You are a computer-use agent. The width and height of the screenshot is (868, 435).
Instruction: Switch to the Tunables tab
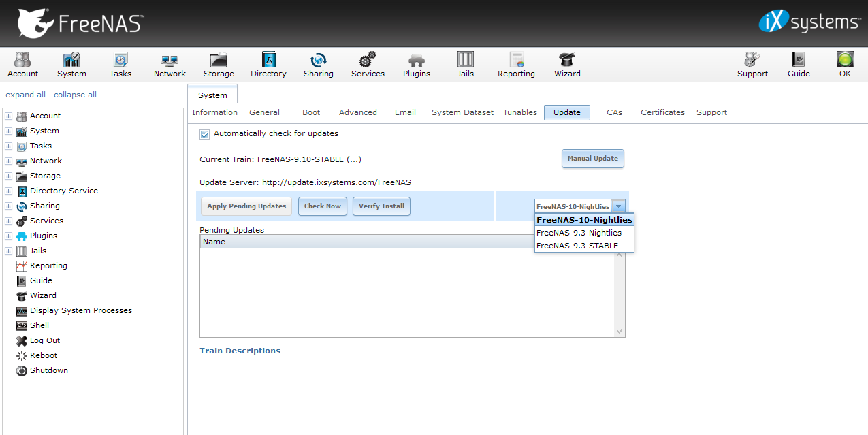click(520, 112)
